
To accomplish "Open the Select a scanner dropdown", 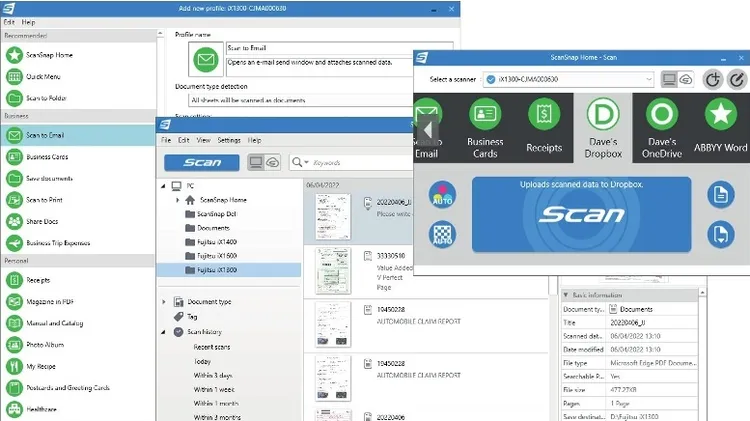I will [x=568, y=79].
